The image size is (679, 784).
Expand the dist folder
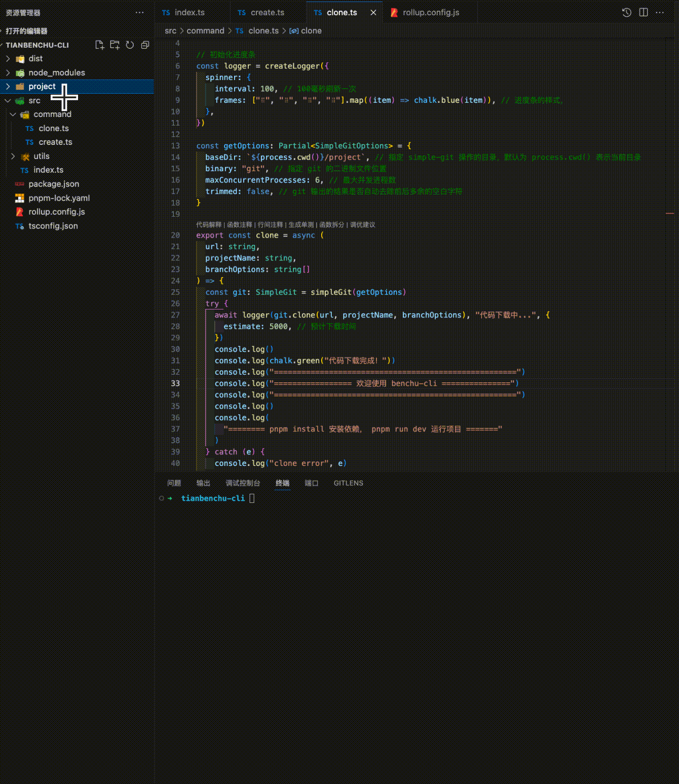pos(8,59)
